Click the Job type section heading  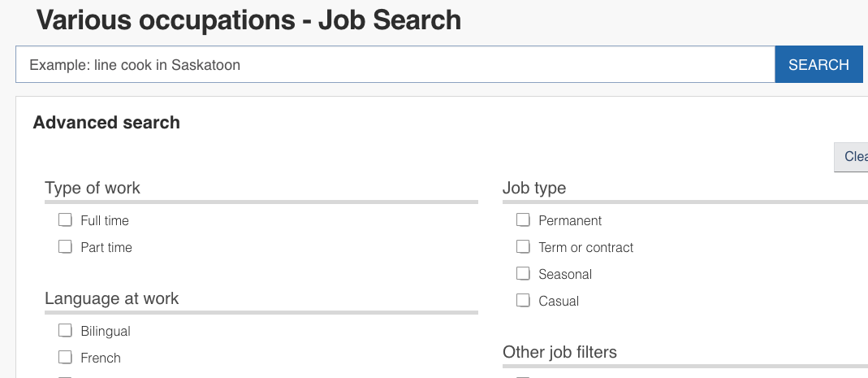[534, 188]
